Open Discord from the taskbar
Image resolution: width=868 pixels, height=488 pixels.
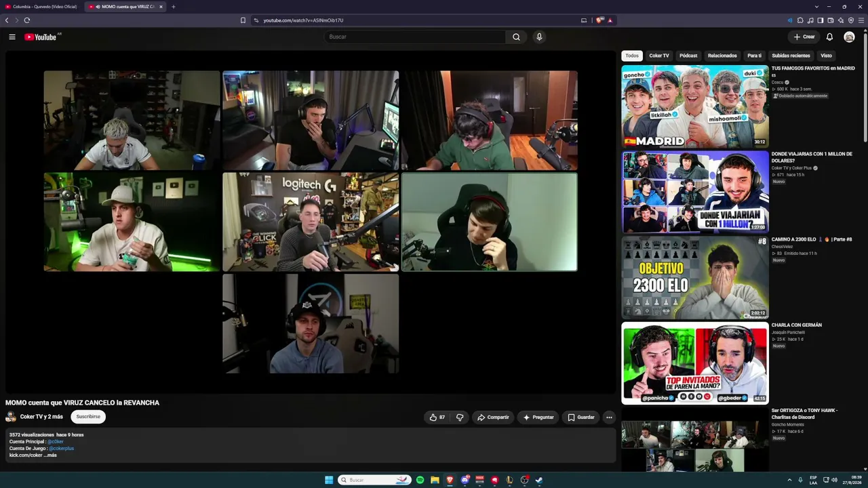point(465,480)
